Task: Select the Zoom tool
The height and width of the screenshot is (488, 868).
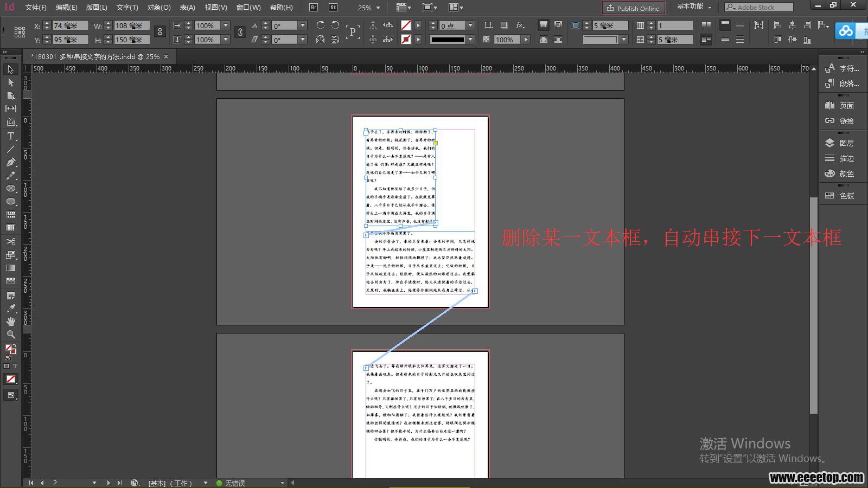Action: [x=10, y=335]
